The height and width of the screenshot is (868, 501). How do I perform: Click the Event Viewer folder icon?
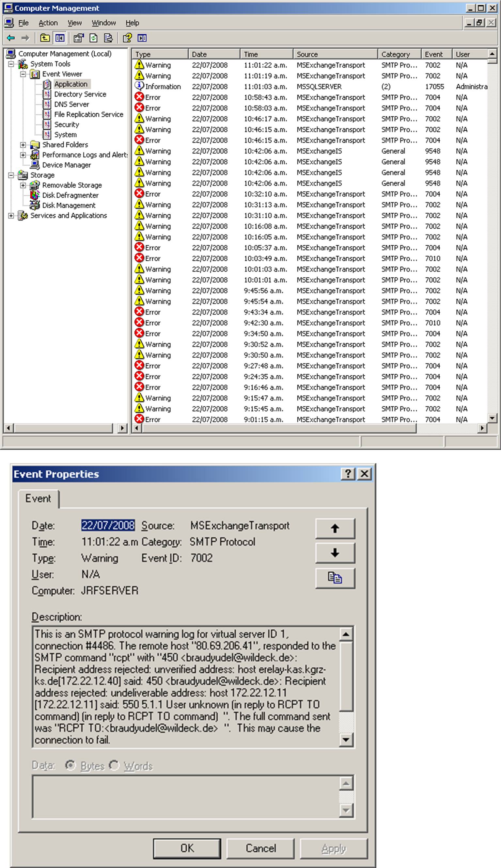(35, 74)
